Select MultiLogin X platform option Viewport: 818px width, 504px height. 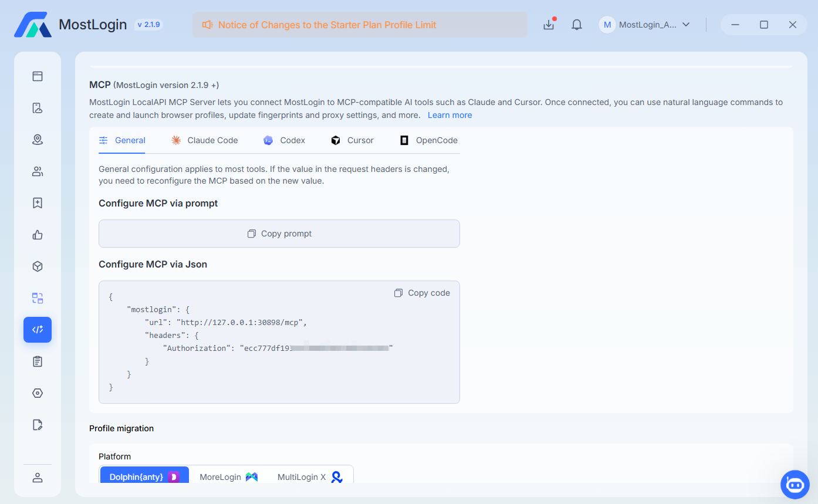click(x=310, y=477)
